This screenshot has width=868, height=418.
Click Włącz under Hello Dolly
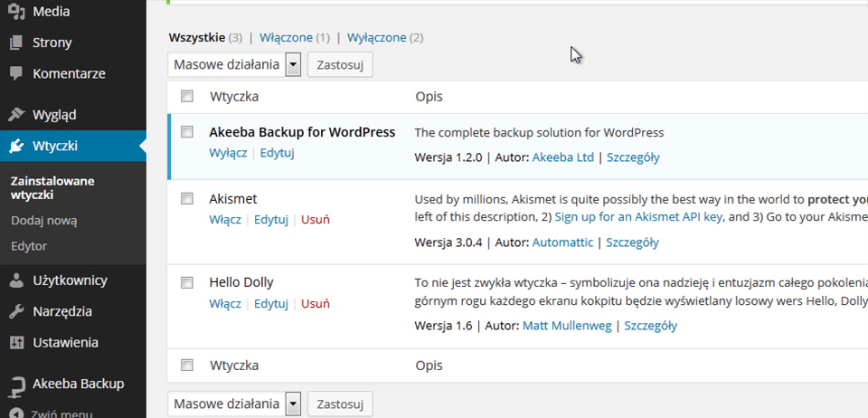coord(225,304)
